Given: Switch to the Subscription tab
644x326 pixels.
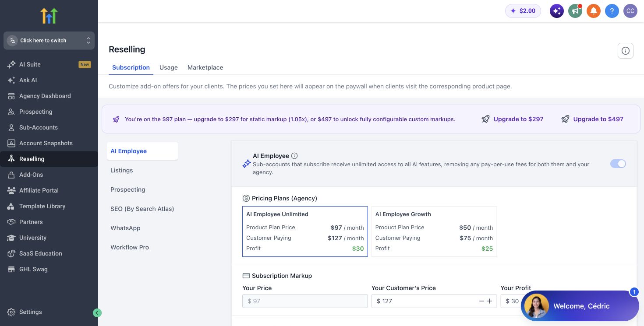Looking at the screenshot, I should (131, 67).
